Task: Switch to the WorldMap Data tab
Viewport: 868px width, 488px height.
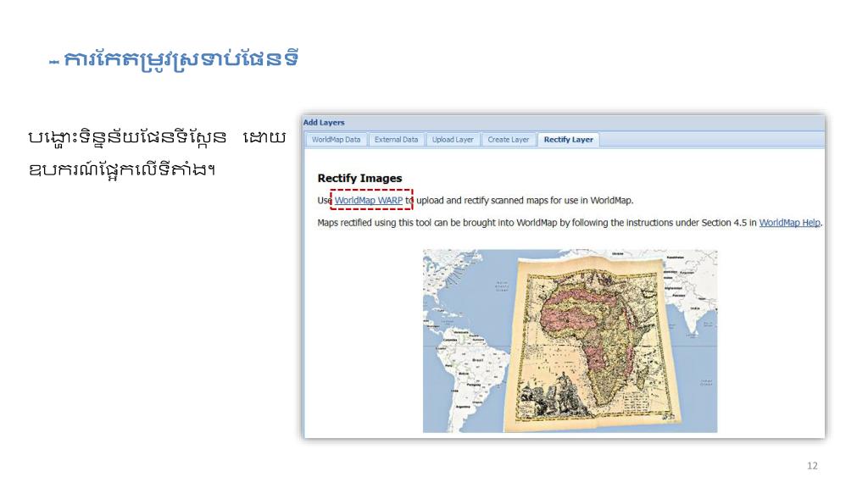Action: click(336, 140)
